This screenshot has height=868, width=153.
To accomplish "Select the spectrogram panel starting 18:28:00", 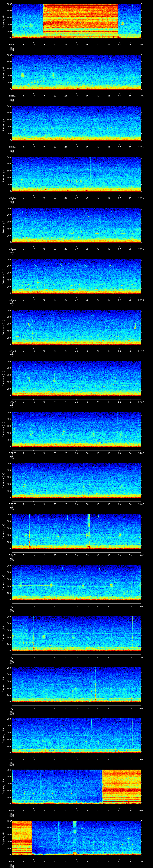I will 77,736.
